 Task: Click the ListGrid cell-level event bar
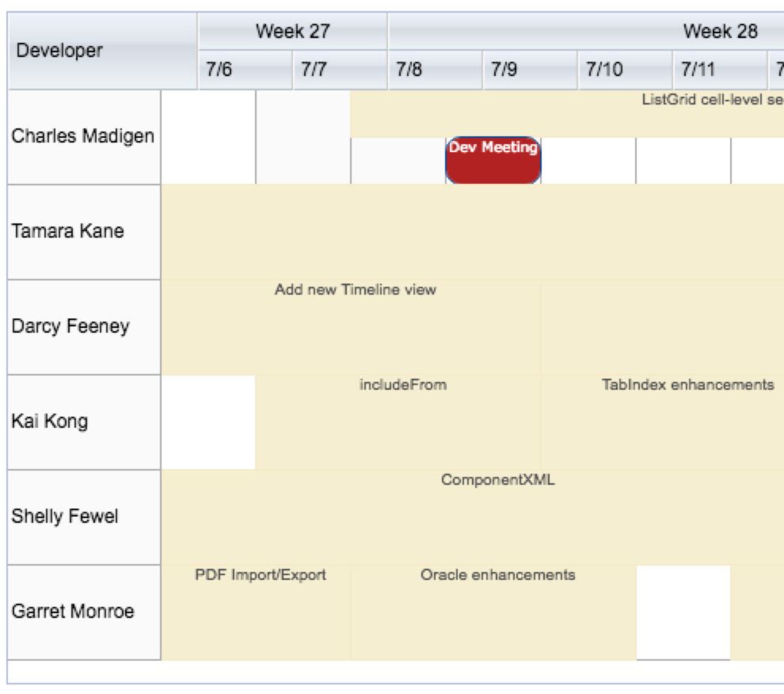pyautogui.click(x=566, y=115)
